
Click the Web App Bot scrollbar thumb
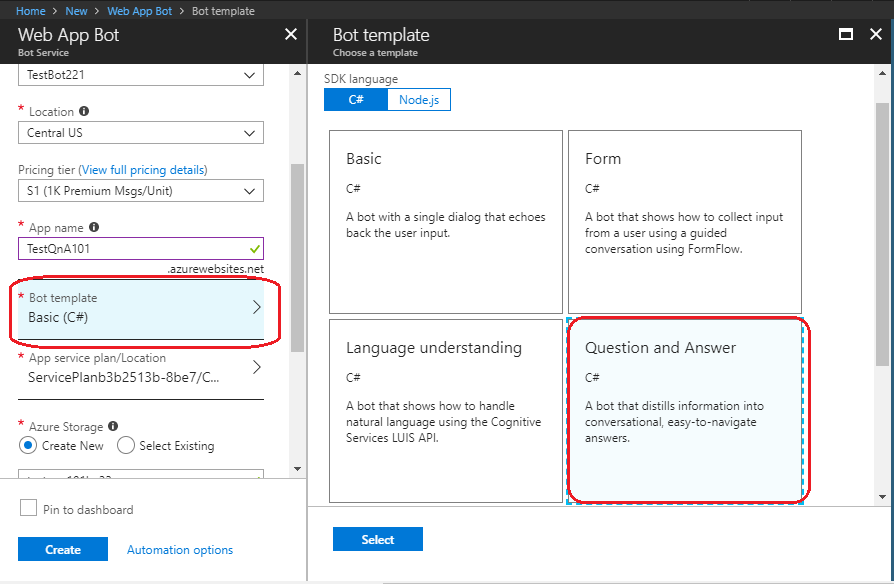point(297,258)
